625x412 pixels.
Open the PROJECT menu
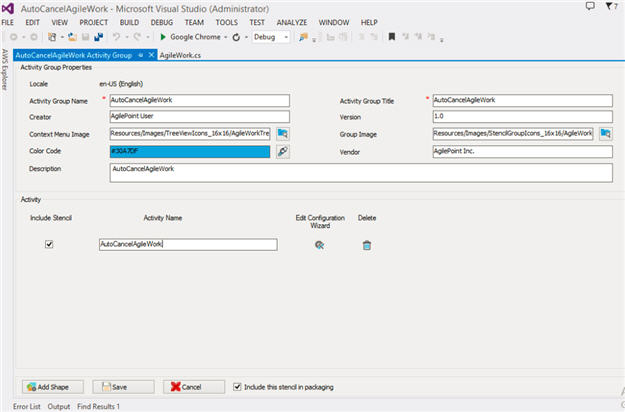[x=94, y=23]
